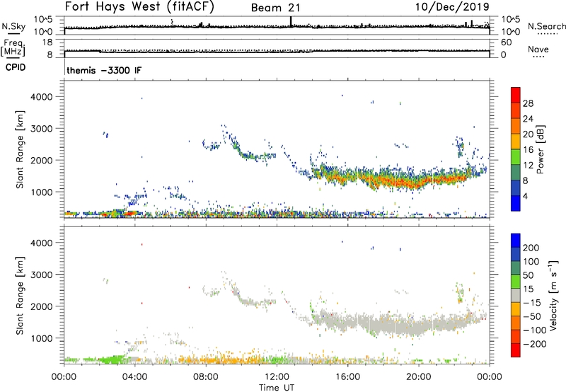Click the 'Power [dB]' color bar label
This screenshot has width=566, height=392.
(x=541, y=149)
